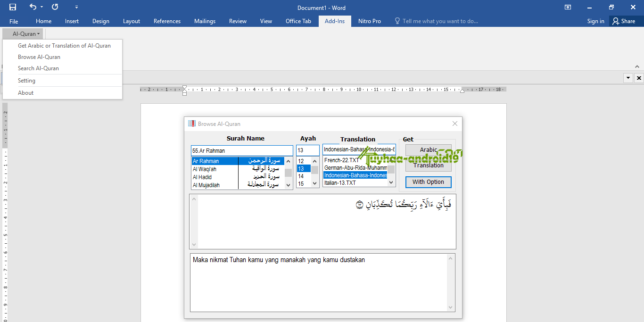
Task: Click inside the Ayah number field
Action: click(307, 150)
